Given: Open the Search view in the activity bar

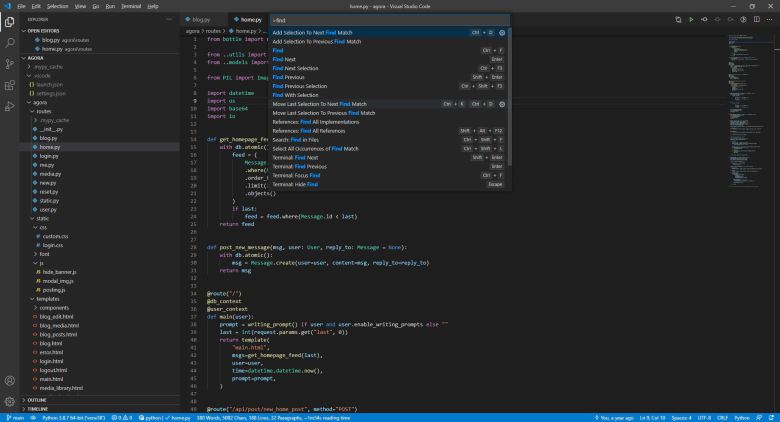Looking at the screenshot, I should [10, 43].
